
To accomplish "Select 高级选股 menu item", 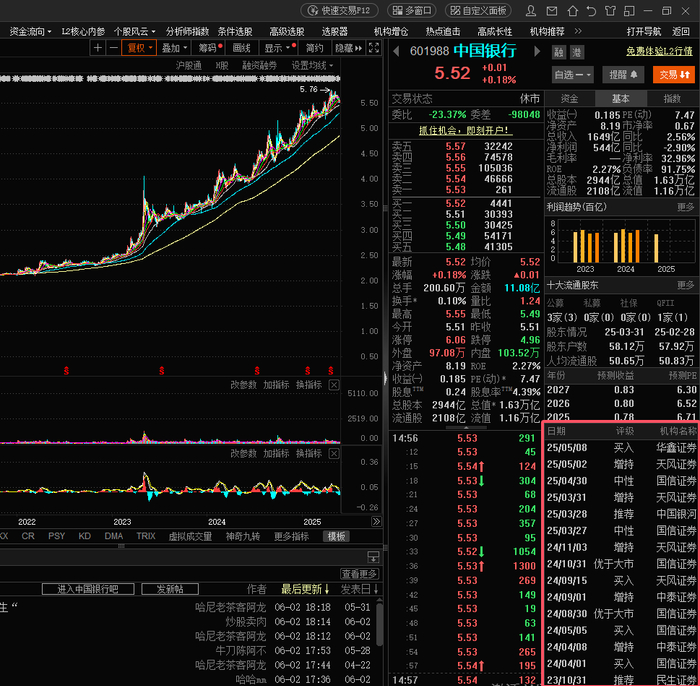I will 287,32.
